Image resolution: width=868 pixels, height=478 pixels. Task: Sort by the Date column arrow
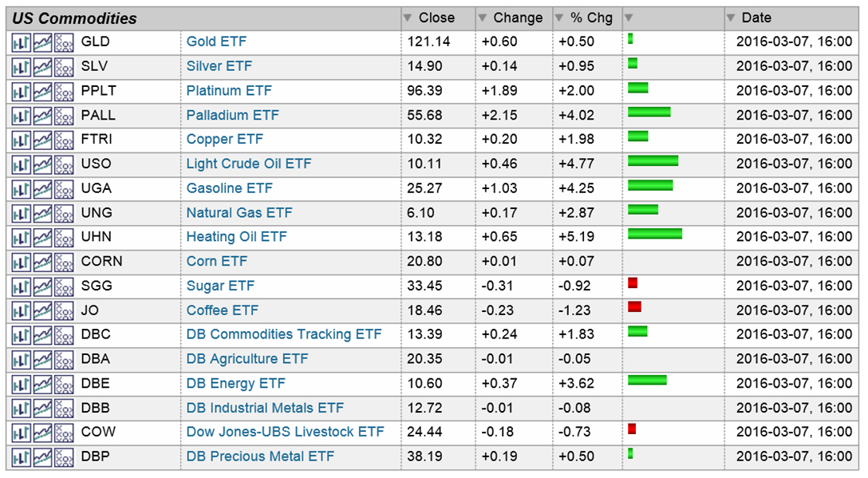tap(732, 18)
